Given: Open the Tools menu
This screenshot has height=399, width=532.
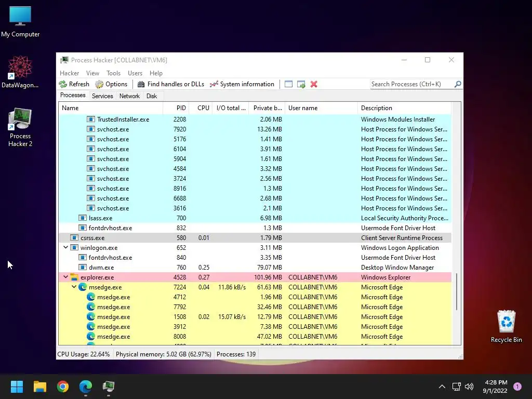Looking at the screenshot, I should [113, 73].
